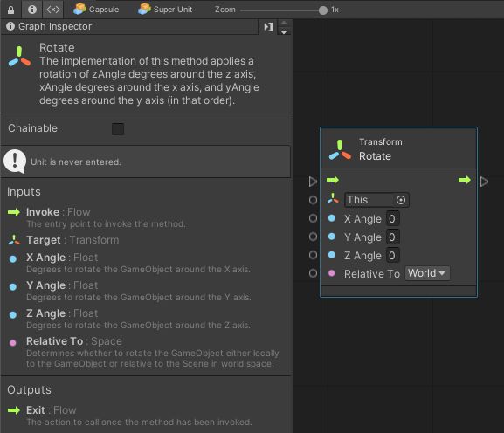Toggle the variables panel angle-bracket icon
Screen dimensions: 504x433
point(53,10)
